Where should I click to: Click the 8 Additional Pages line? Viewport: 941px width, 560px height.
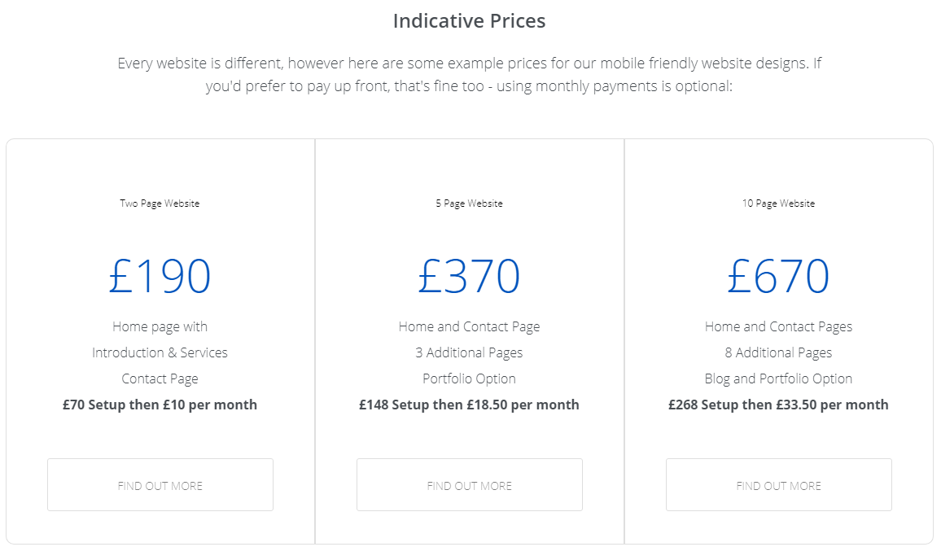[778, 352]
